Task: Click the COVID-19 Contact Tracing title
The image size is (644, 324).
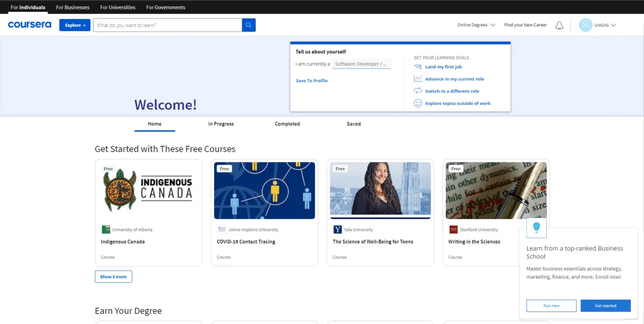Action: tap(246, 242)
